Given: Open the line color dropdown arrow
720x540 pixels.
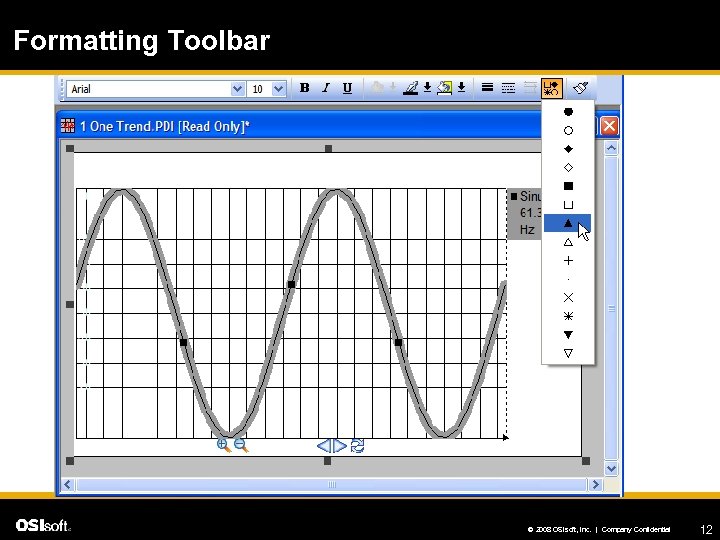Looking at the screenshot, I should point(427,88).
